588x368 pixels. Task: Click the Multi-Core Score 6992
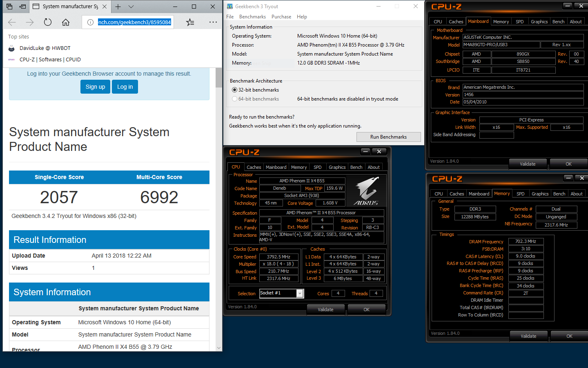[159, 197]
